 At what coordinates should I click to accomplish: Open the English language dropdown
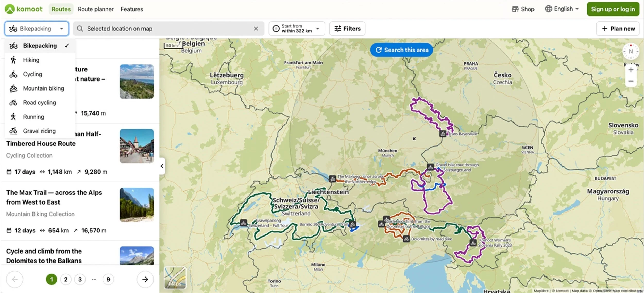pos(562,9)
